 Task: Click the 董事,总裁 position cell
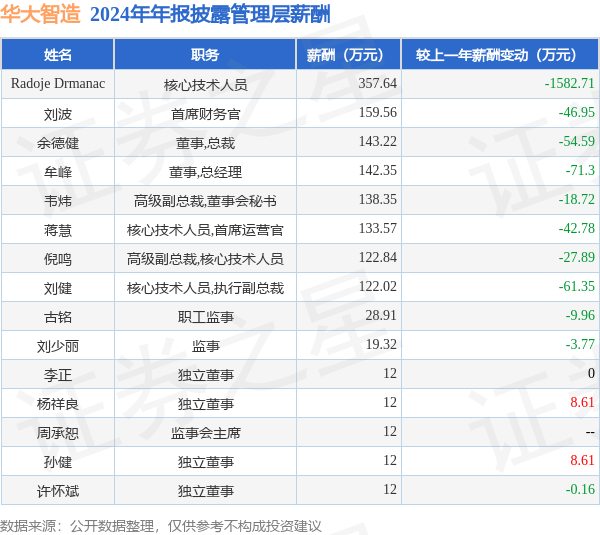tap(205, 143)
